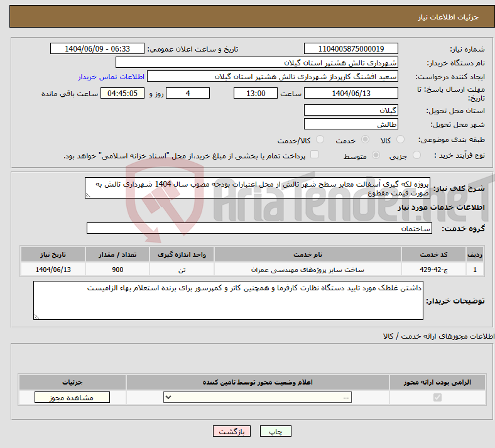Open the اعلام وضعیت مجوز dropdown
495x448 pixels.
point(258,397)
